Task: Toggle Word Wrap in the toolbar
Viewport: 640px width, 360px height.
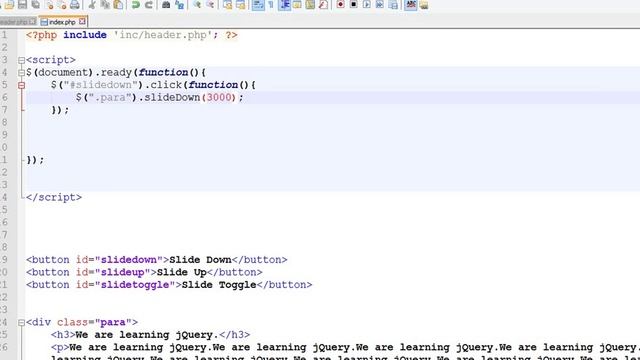Action: [x=258, y=4]
